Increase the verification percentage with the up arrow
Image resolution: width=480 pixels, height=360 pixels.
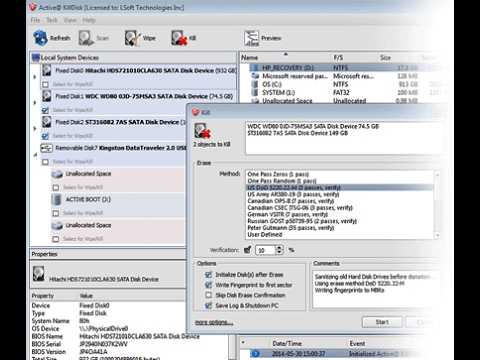coord(279,247)
